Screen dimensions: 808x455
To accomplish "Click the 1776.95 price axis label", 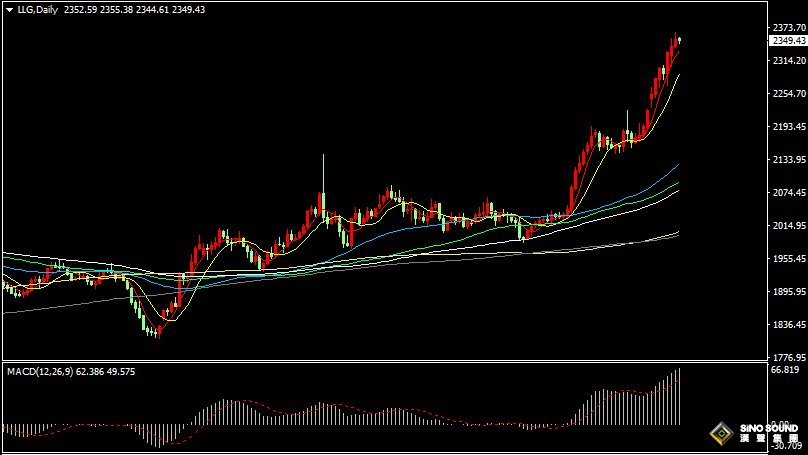I will click(x=787, y=357).
